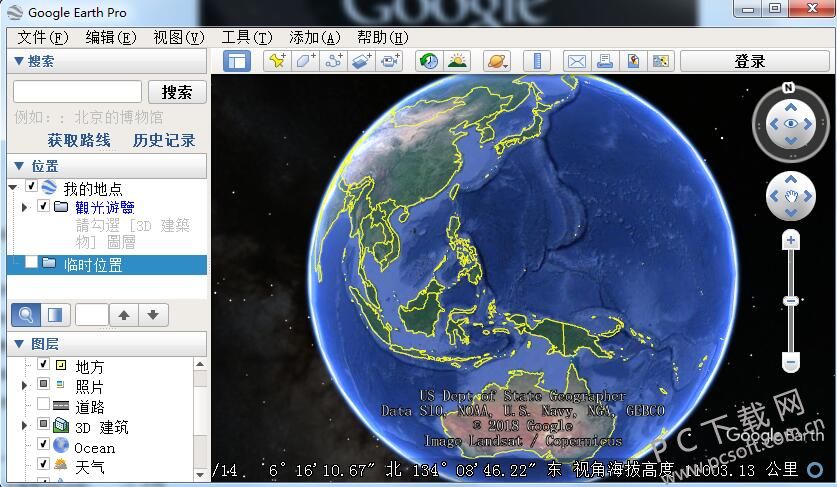Collapse the 搜索 panel
837x487 pixels.
[x=19, y=61]
